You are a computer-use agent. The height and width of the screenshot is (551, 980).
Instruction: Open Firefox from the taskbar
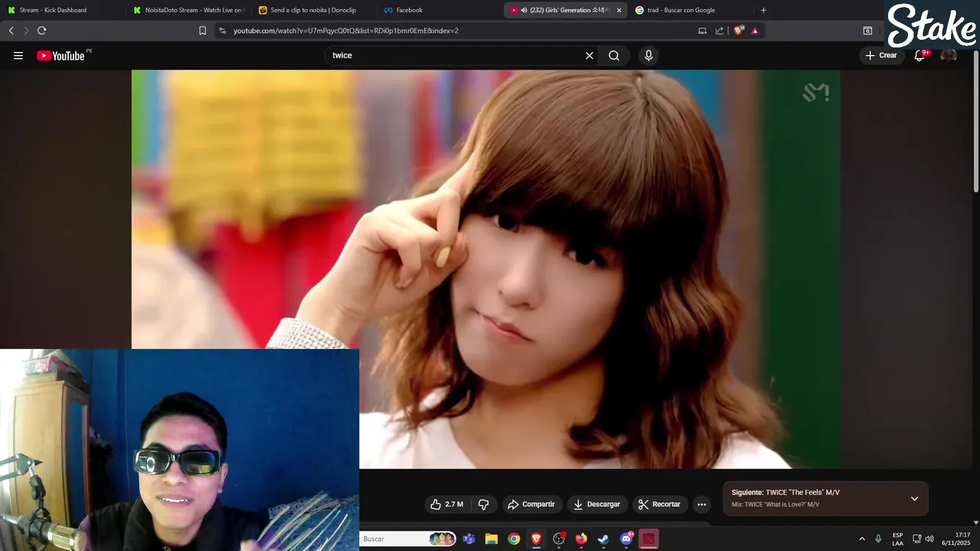click(581, 539)
